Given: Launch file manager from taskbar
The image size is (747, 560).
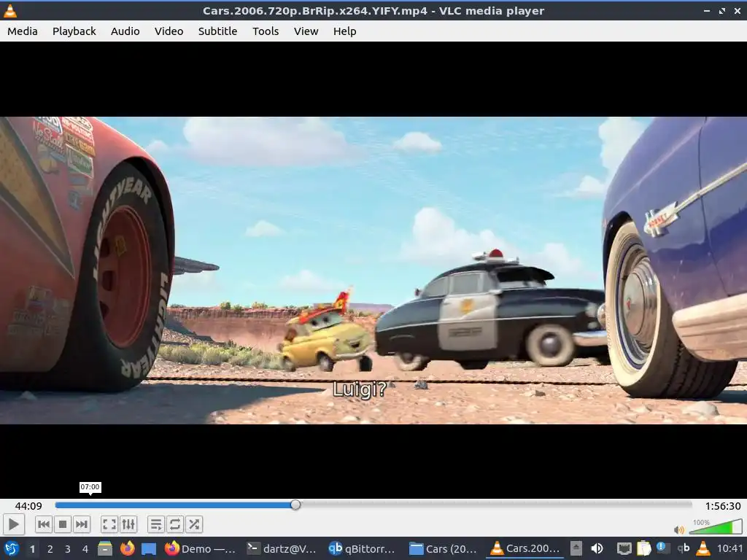Looking at the screenshot, I should pos(105,548).
